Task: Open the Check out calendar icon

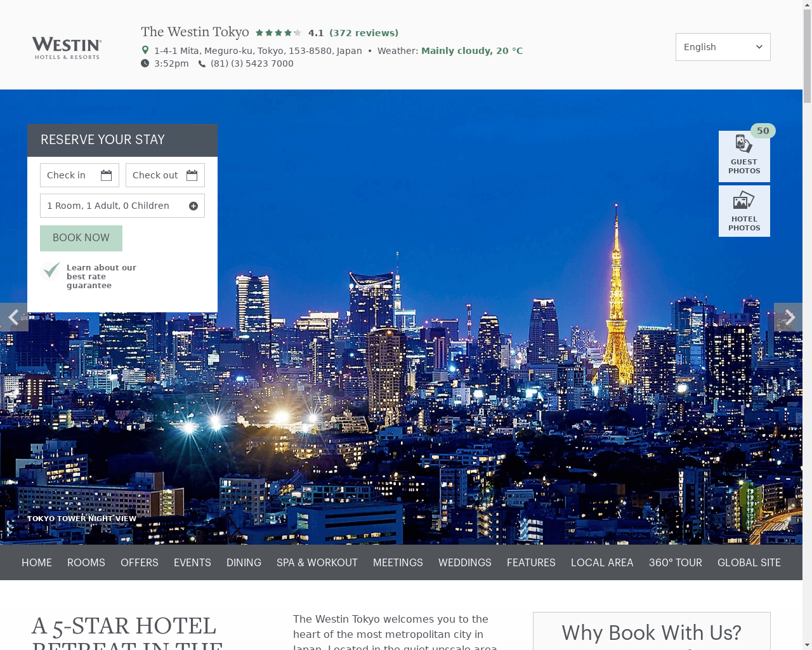Action: click(x=192, y=175)
